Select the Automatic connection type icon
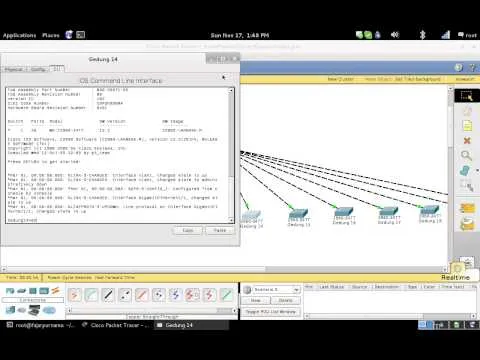 (x=74, y=295)
